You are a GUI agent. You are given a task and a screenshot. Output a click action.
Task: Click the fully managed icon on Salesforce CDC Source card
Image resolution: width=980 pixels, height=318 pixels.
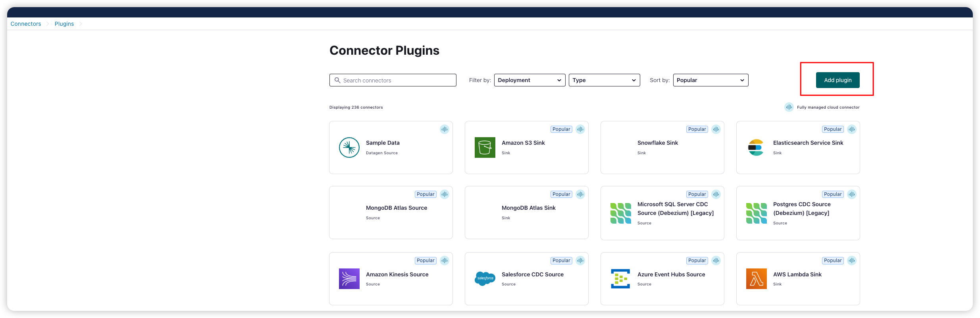580,261
